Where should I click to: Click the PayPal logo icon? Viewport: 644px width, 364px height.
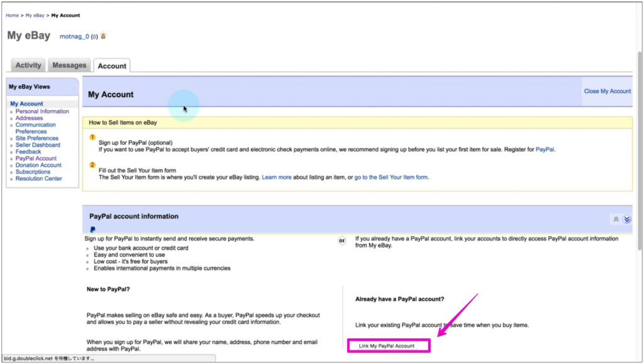tap(93, 229)
